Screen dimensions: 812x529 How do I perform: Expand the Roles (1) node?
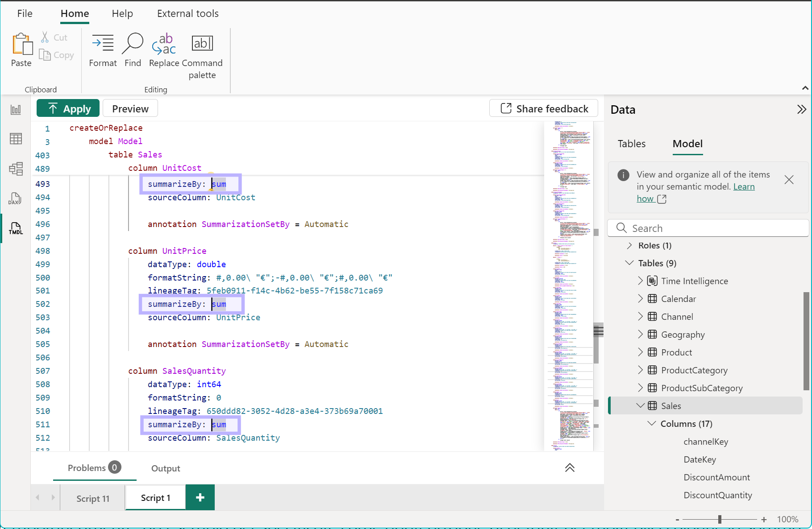tap(629, 246)
